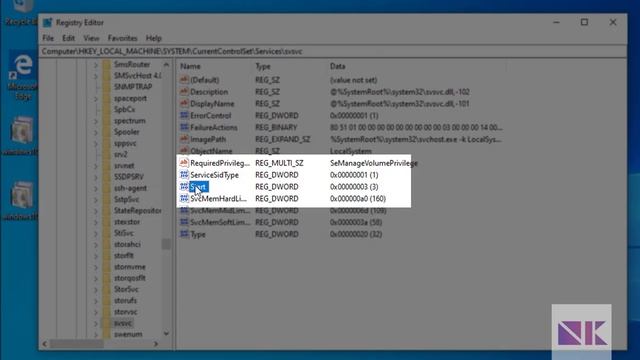Click the SeManageVolumePrivilege data text
Screen dimensions: 640x360
pos(374,163)
